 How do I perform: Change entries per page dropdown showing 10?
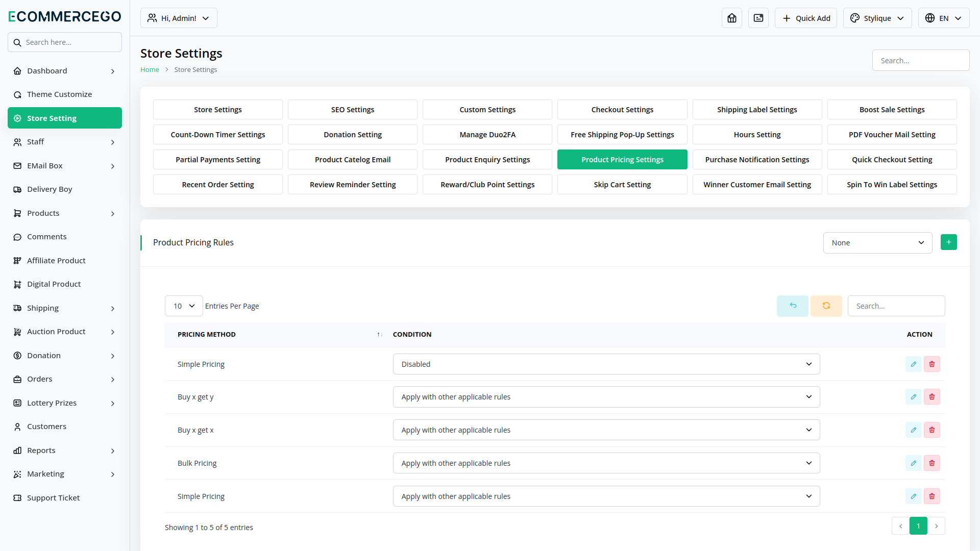(x=184, y=306)
